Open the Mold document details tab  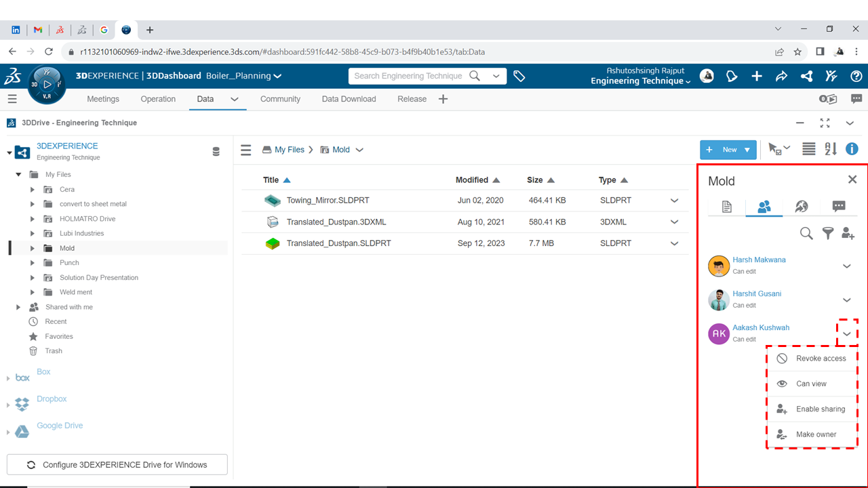pyautogui.click(x=727, y=207)
